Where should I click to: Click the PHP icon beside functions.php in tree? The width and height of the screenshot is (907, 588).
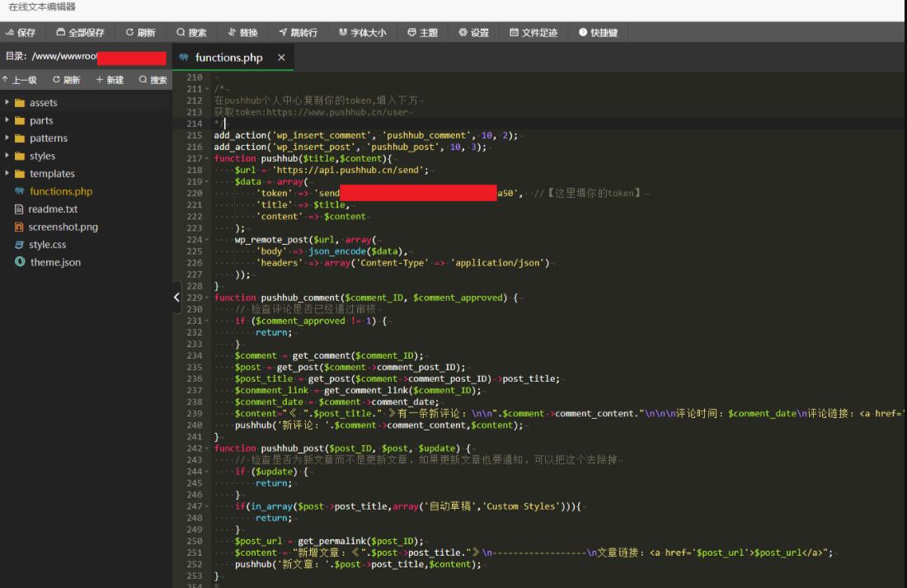tap(20, 191)
